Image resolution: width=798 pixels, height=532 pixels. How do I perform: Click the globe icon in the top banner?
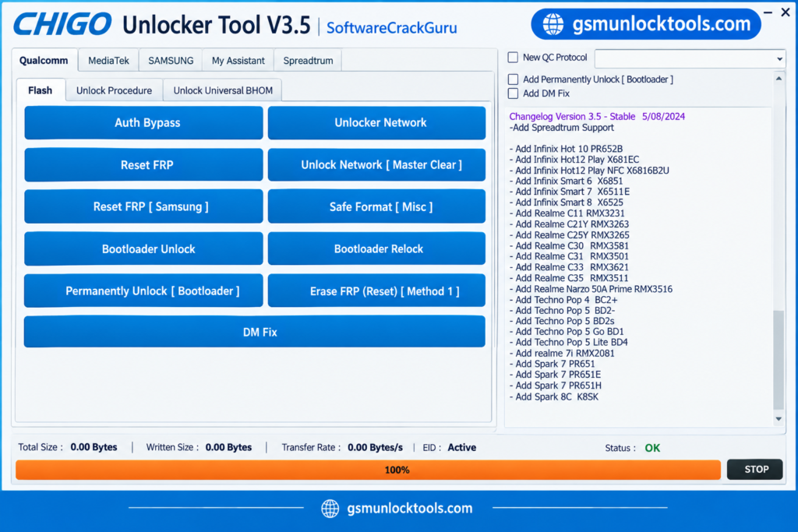tap(553, 24)
